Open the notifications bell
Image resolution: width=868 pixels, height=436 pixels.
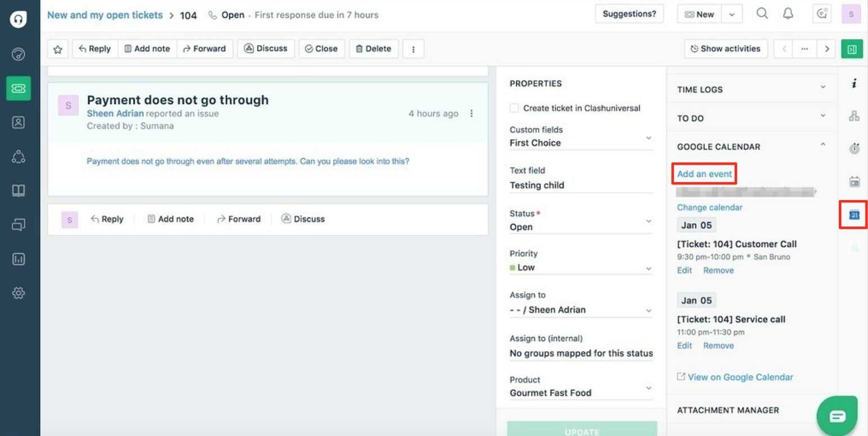788,14
